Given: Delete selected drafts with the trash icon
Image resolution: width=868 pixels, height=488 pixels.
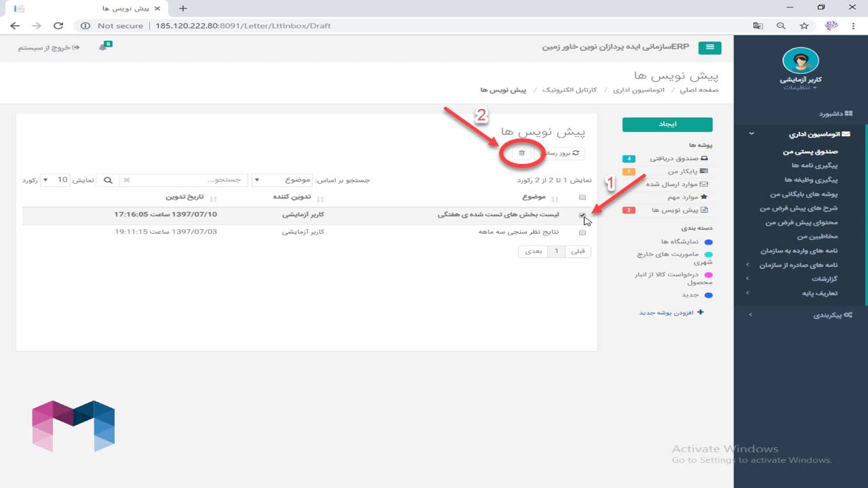Looking at the screenshot, I should coord(521,153).
